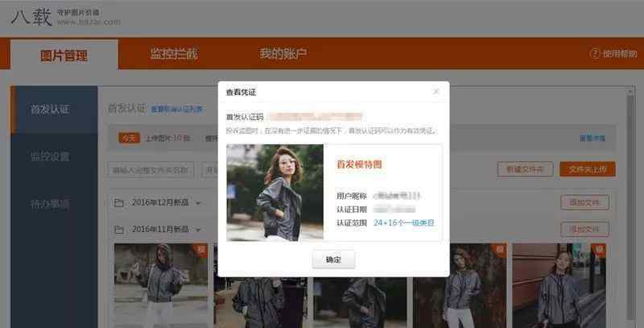Click the 模 badge on the red-wall photo
Screen dimensions: 644x328
[599, 250]
